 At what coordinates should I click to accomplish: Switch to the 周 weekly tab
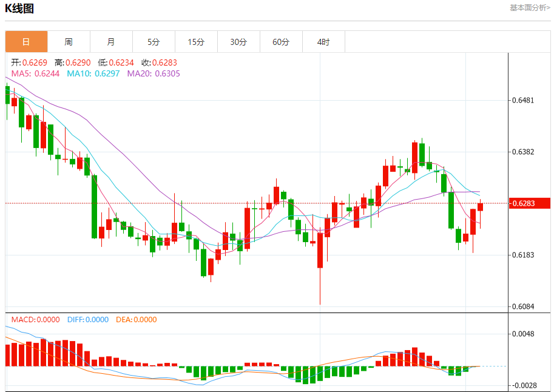click(69, 42)
